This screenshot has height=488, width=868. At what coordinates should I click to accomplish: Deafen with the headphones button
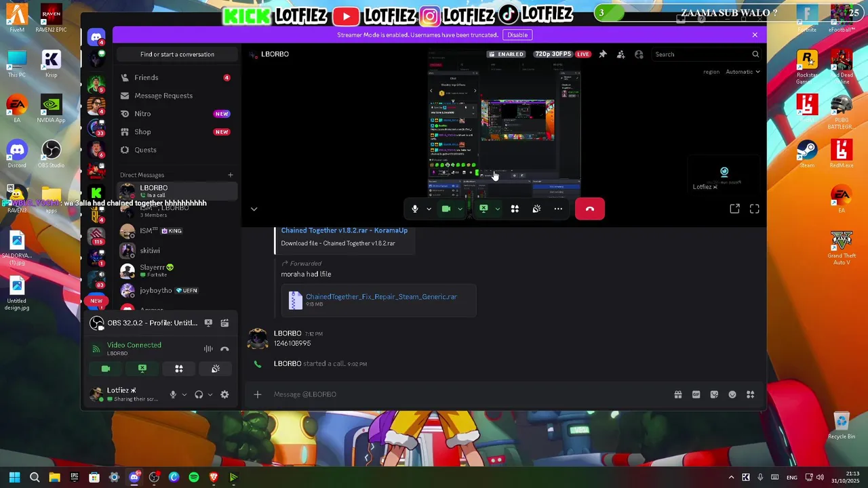(199, 394)
